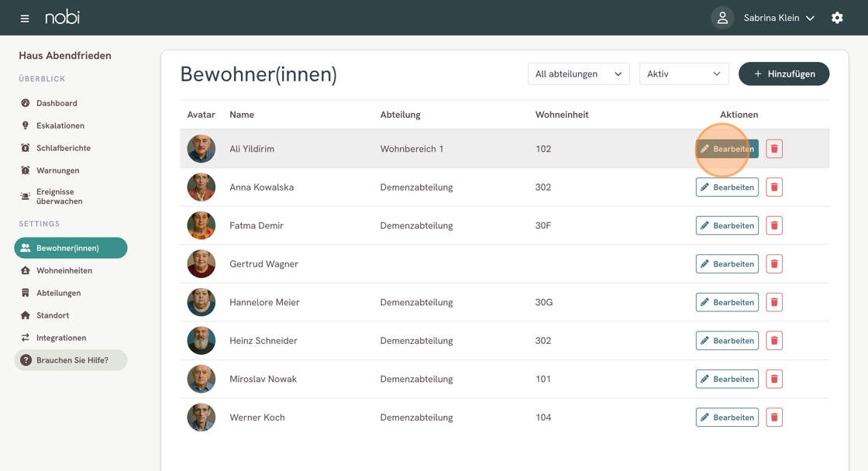Click the Brauchen Sie Hilfe? button
The height and width of the screenshot is (471, 868).
click(x=71, y=360)
